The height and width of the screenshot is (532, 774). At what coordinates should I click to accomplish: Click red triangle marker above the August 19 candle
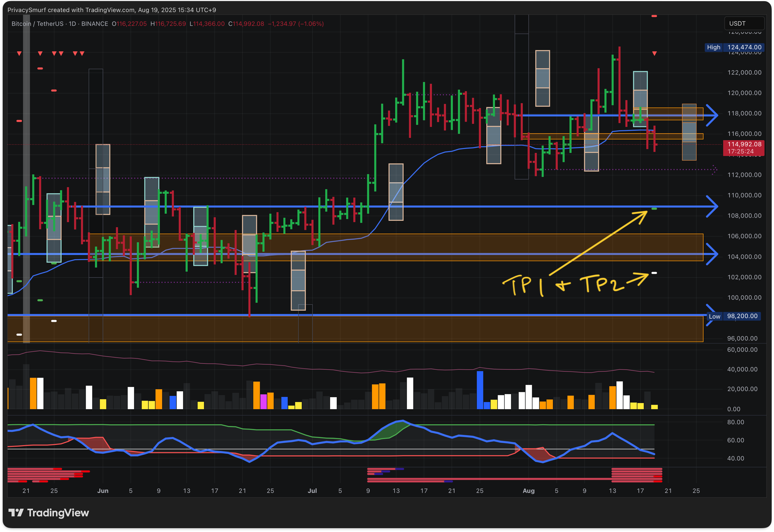654,54
